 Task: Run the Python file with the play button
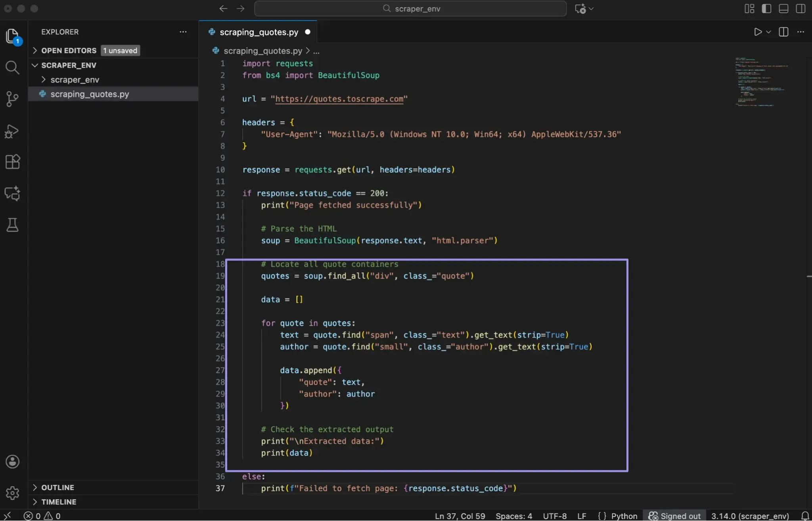[x=757, y=32]
